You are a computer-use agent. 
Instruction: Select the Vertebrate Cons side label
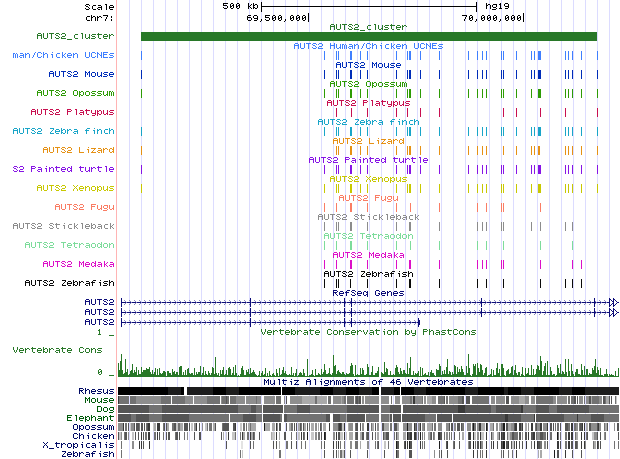click(x=63, y=350)
